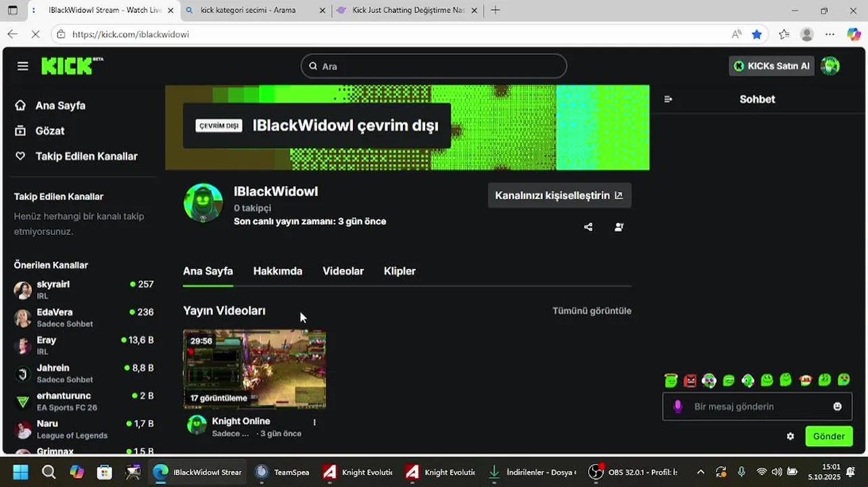This screenshot has width=868, height=487.
Task: Switch to the Videolar tab
Action: [343, 271]
